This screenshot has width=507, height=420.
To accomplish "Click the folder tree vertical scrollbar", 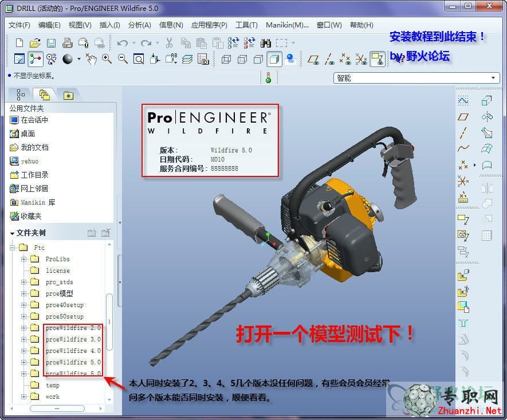I will (109, 321).
